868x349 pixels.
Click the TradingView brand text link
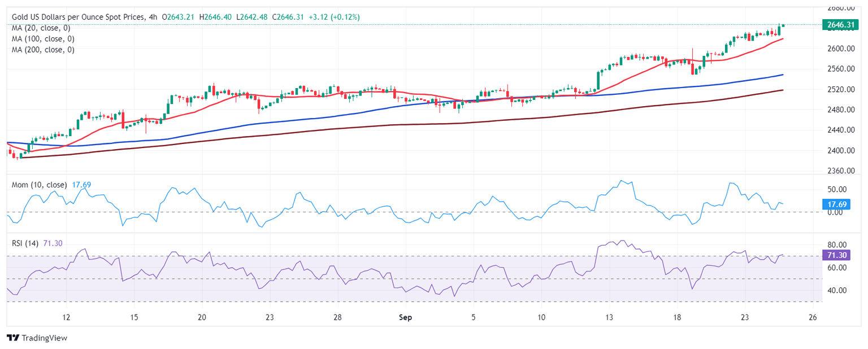click(x=44, y=338)
